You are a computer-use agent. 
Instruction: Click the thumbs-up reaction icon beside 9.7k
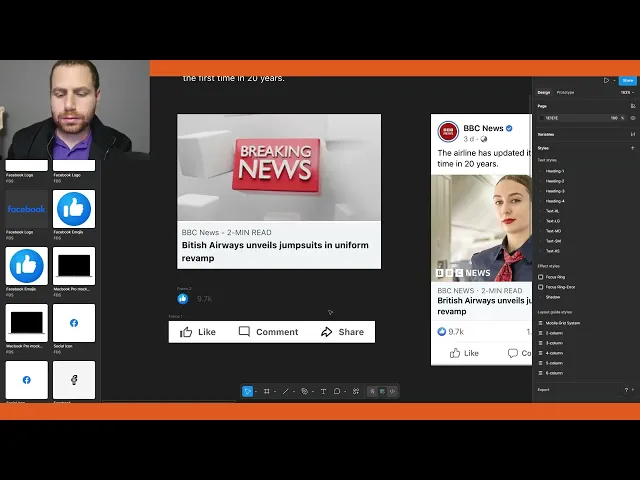point(183,299)
